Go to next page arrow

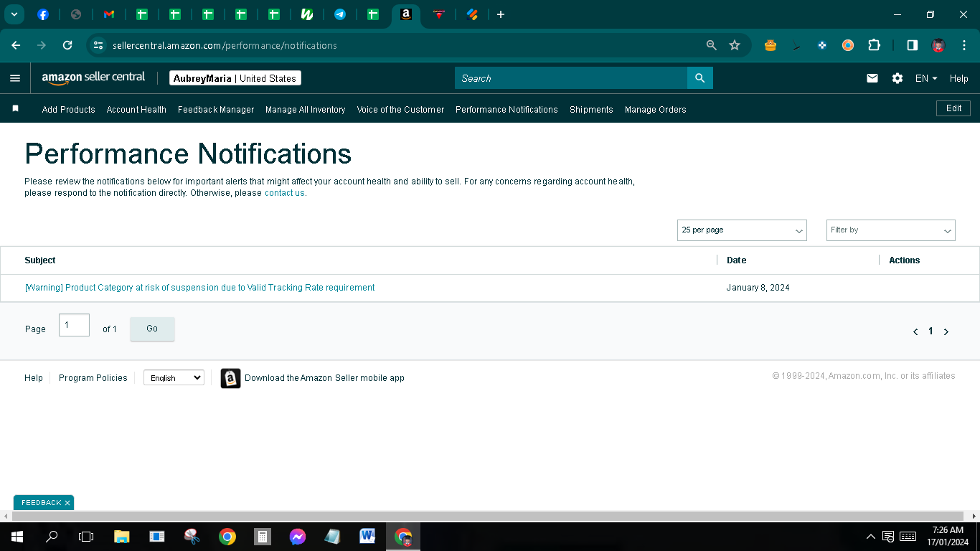(946, 331)
